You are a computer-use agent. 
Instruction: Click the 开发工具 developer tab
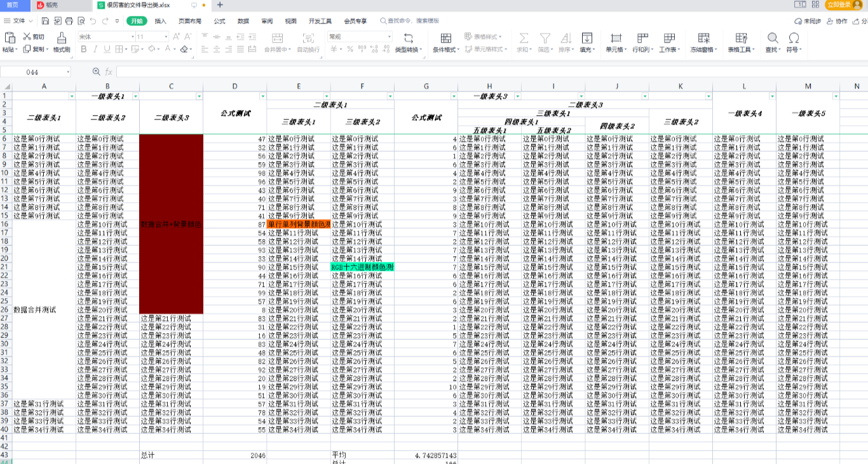click(x=320, y=21)
